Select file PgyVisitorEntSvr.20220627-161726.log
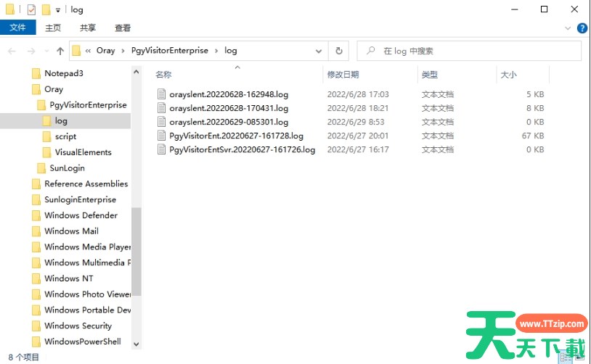The image size is (591, 364). pos(242,149)
